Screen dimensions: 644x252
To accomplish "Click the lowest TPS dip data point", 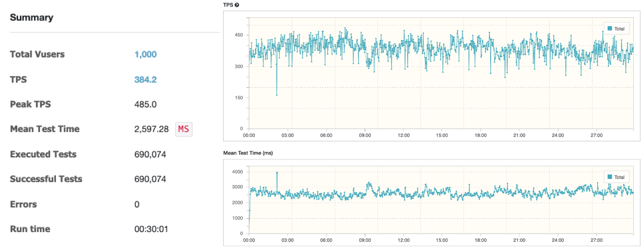I will (x=277, y=95).
